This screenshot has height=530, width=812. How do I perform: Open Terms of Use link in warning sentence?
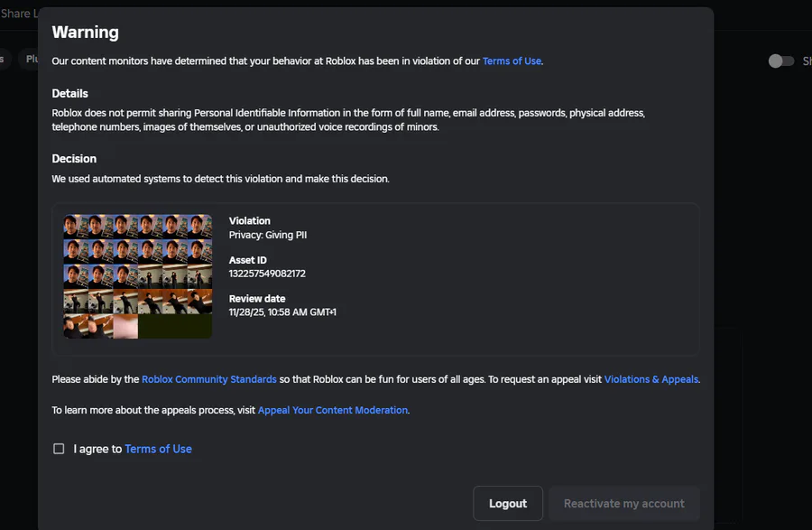[x=512, y=61]
